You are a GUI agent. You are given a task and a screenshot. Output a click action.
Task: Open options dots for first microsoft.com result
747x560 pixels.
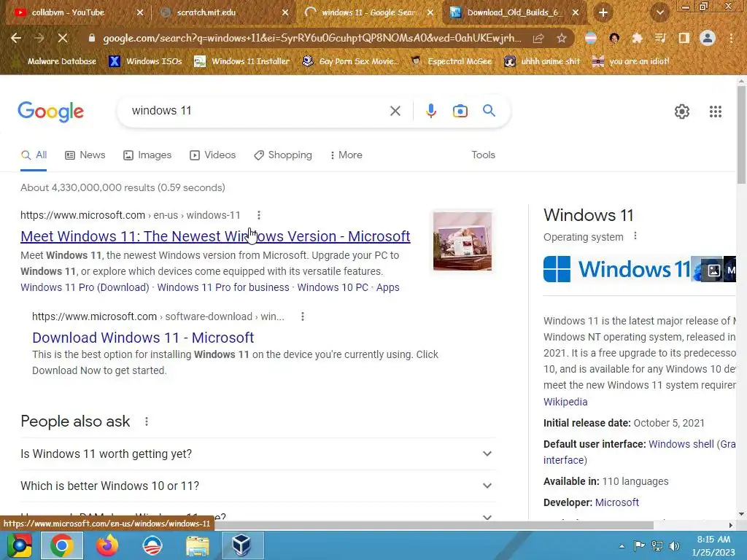(x=259, y=215)
